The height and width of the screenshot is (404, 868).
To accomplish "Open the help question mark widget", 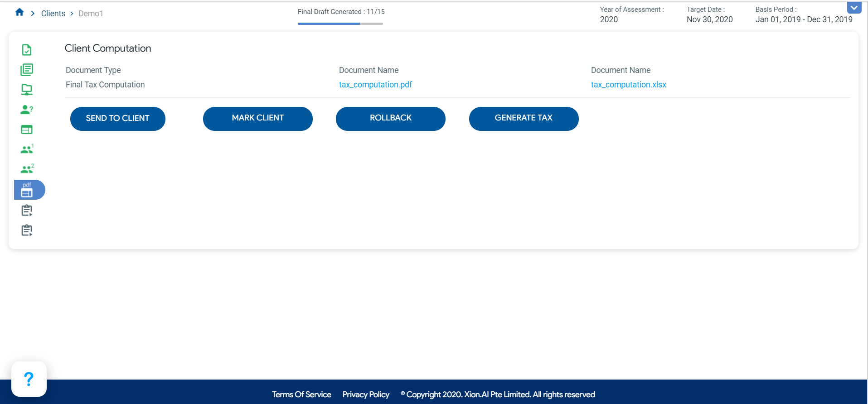I will (x=29, y=379).
